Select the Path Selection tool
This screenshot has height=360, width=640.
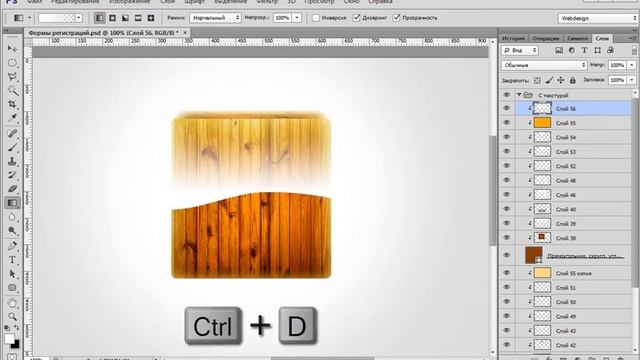12,274
